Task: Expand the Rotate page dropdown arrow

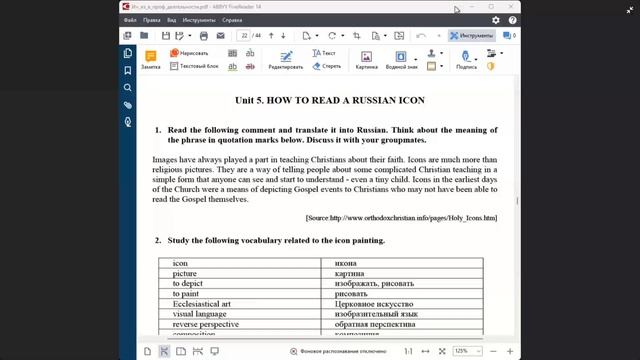Action: click(342, 36)
